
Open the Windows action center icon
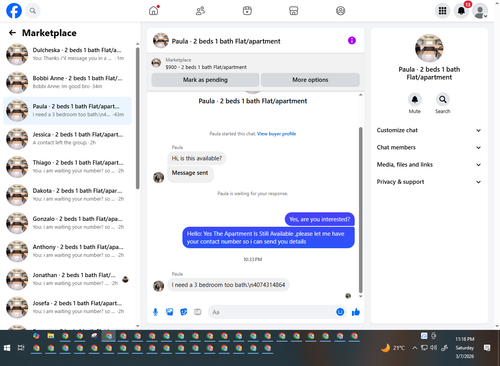tap(487, 348)
